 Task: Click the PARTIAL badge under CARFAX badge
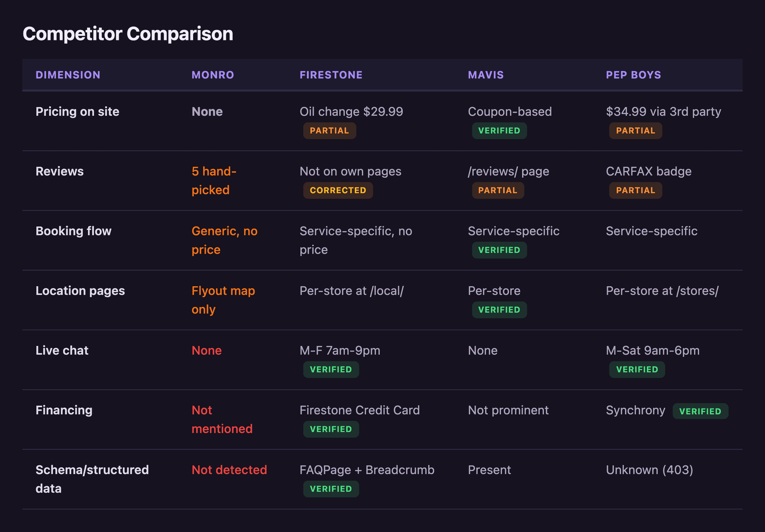(x=635, y=190)
